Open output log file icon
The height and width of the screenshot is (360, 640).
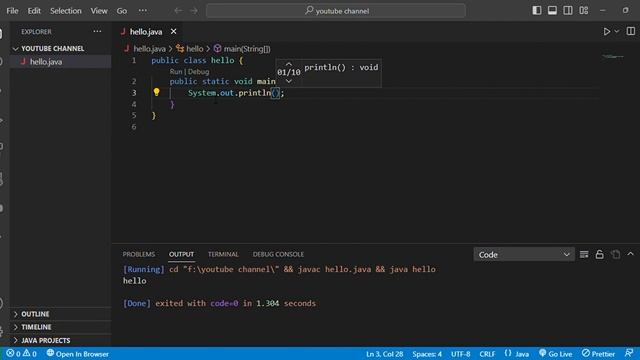[x=616, y=254]
